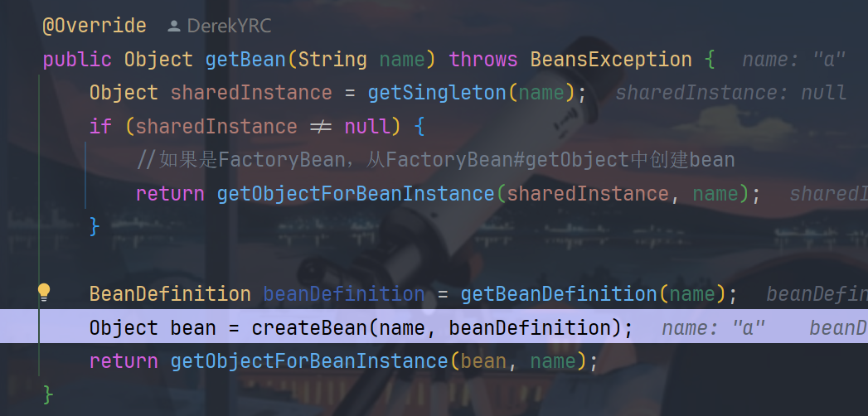Click beanDefinition variable declaration
This screenshot has width=868, height=416.
click(x=344, y=293)
